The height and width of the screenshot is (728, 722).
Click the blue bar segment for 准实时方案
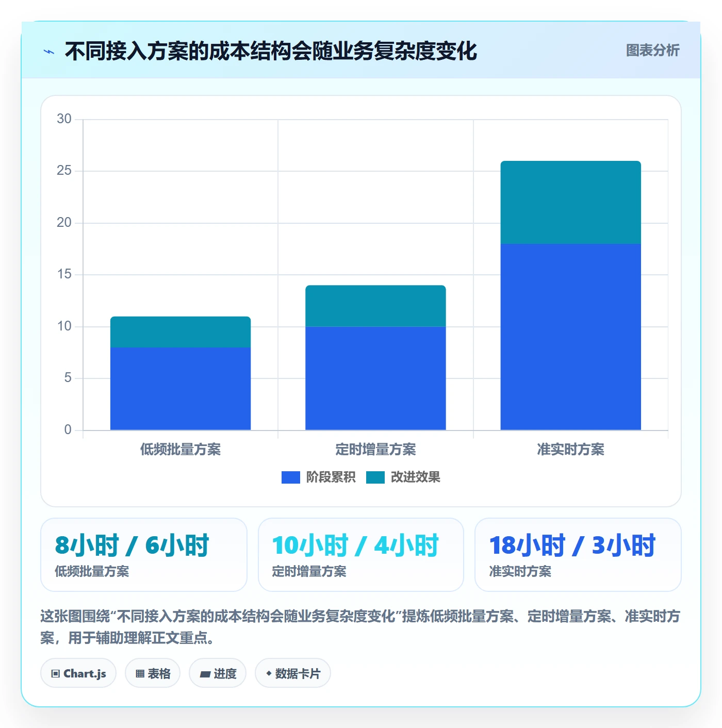pos(571,337)
